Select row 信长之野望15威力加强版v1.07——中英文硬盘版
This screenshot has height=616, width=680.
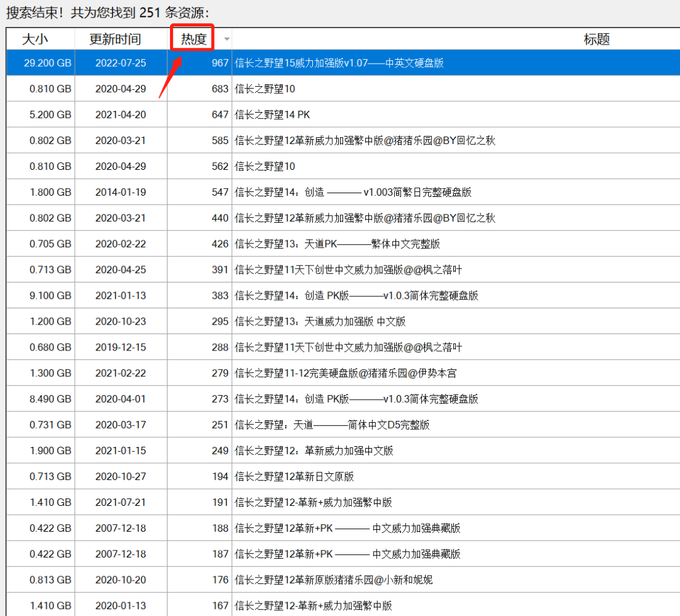(x=343, y=63)
